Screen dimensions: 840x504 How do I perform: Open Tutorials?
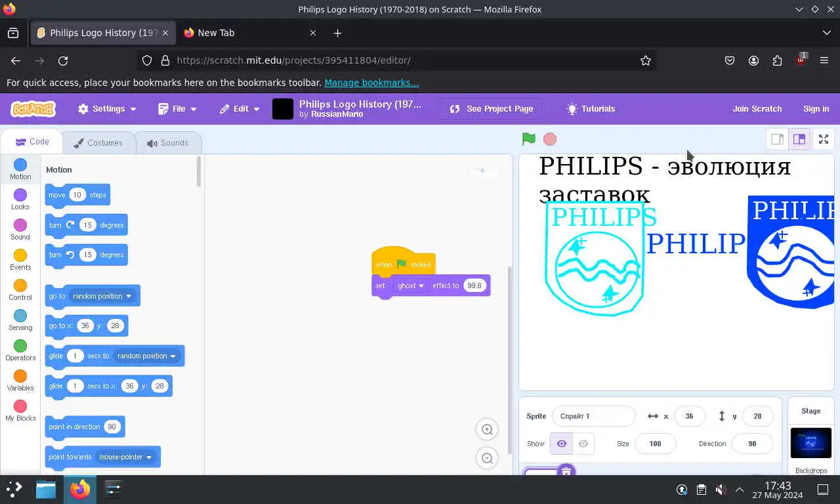[591, 109]
